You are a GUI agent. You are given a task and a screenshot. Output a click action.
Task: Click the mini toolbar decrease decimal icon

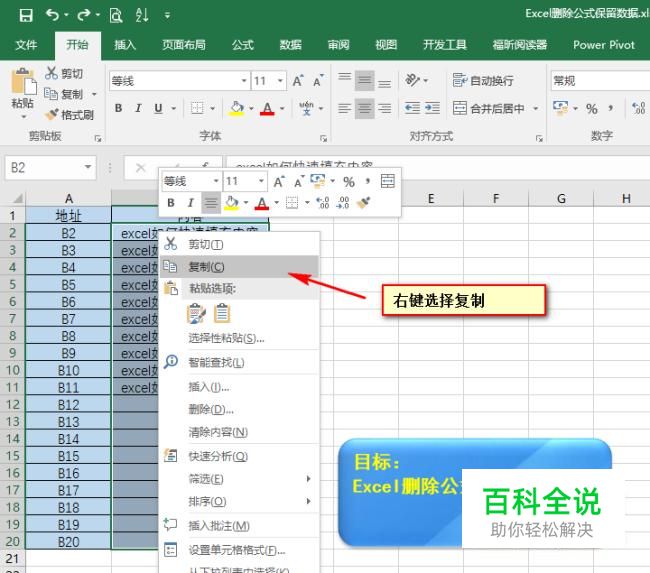tap(343, 203)
